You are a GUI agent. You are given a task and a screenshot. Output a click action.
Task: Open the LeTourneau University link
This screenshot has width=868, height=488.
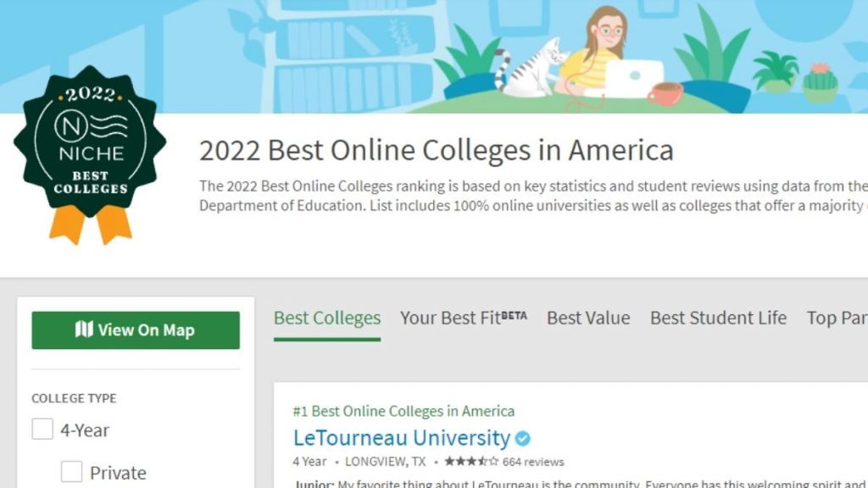pyautogui.click(x=401, y=438)
